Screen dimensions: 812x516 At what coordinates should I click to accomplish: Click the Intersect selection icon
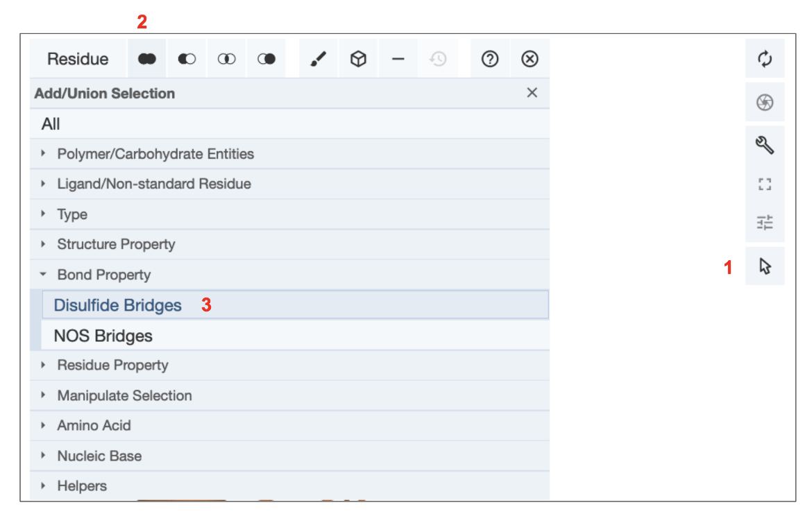pyautogui.click(x=226, y=60)
